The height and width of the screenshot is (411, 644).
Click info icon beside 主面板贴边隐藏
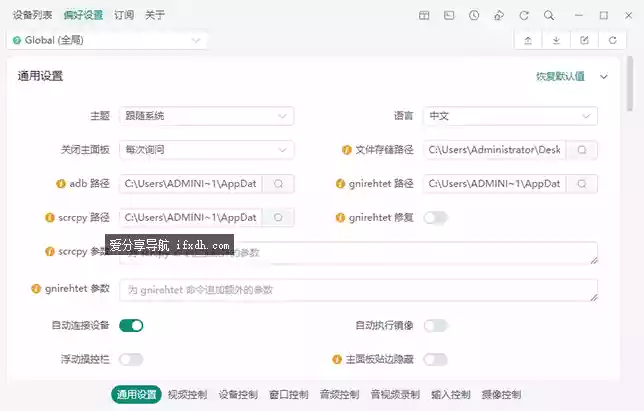point(337,360)
